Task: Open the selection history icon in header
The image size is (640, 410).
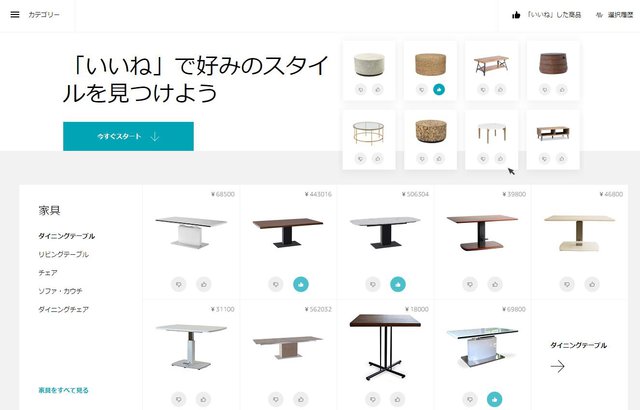Action: coord(599,15)
